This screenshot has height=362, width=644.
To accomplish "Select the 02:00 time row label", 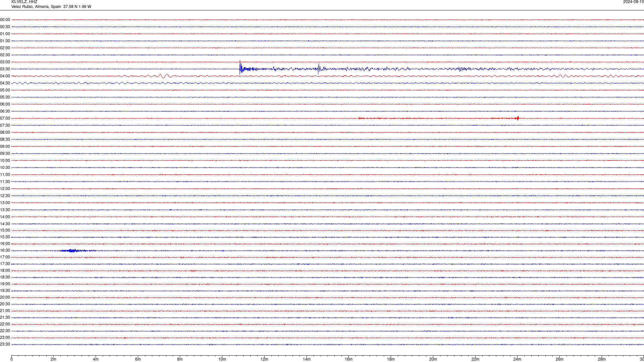I will [5, 48].
